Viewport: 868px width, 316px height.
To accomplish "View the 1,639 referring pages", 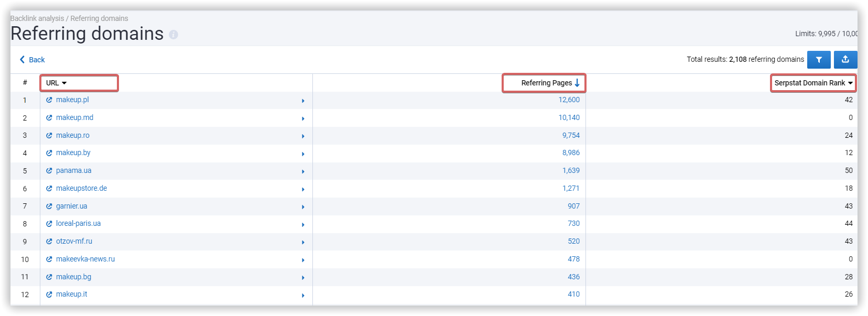I will (x=571, y=170).
